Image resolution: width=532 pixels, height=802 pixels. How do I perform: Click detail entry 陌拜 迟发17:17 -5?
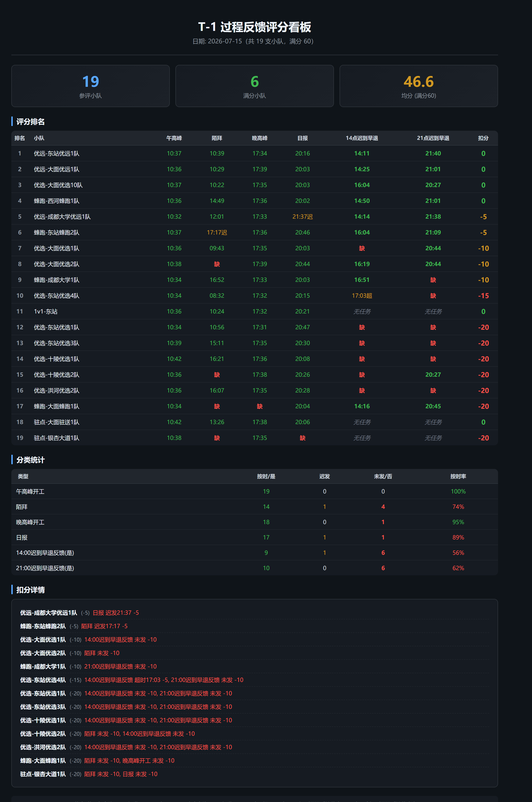104,626
